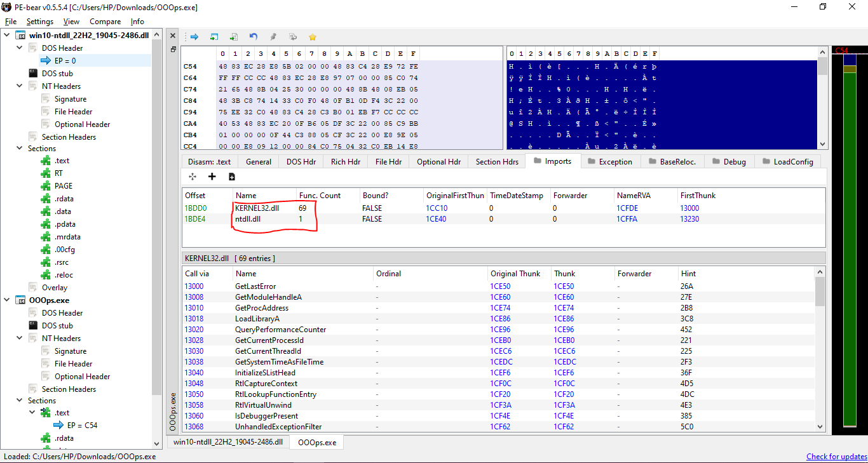The image size is (868, 463).
Task: Collapse the Sections node under win10-ntdll
Action: pyautogui.click(x=20, y=148)
